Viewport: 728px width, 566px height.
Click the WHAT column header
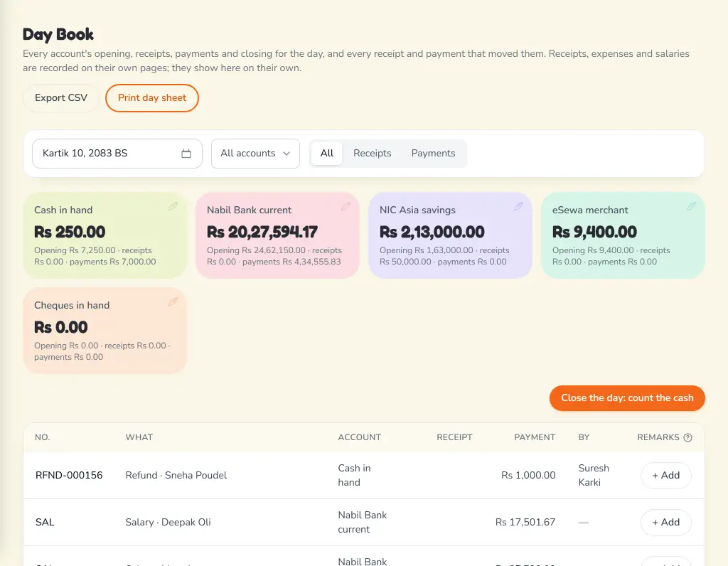tap(139, 437)
